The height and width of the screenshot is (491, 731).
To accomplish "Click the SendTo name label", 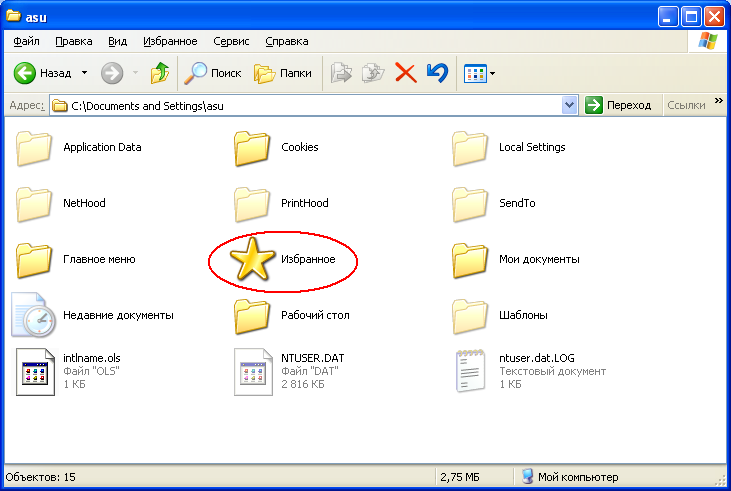I will point(517,203).
